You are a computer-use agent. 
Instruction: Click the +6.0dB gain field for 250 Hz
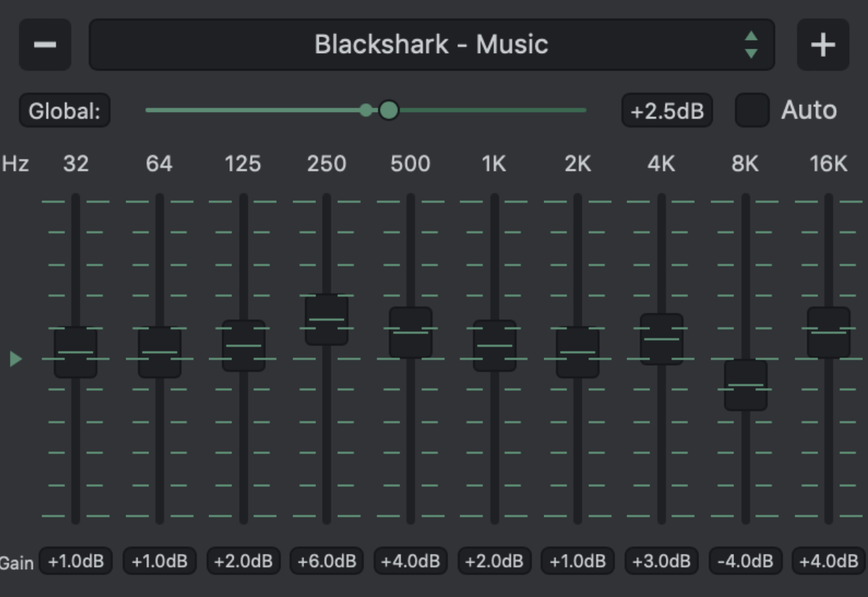point(326,561)
